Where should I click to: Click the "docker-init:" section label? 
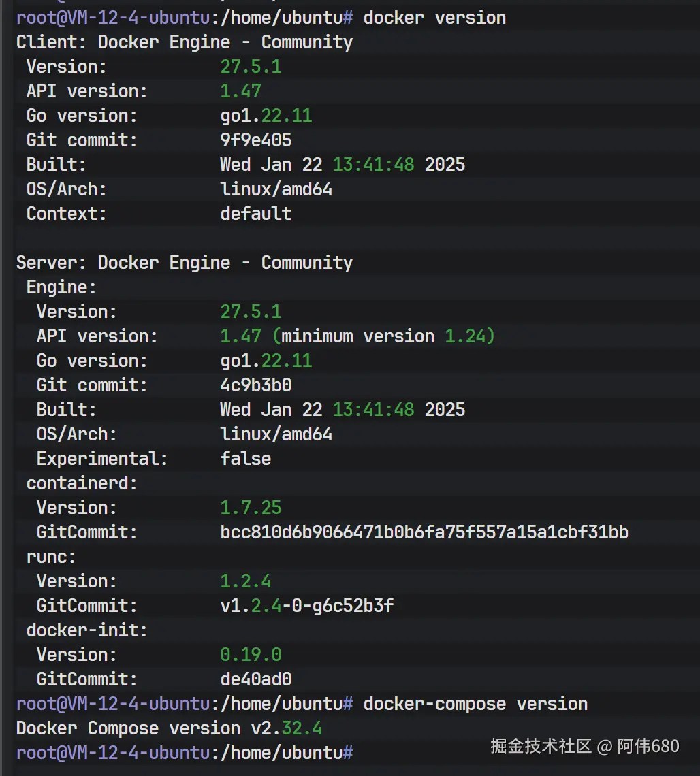[86, 630]
